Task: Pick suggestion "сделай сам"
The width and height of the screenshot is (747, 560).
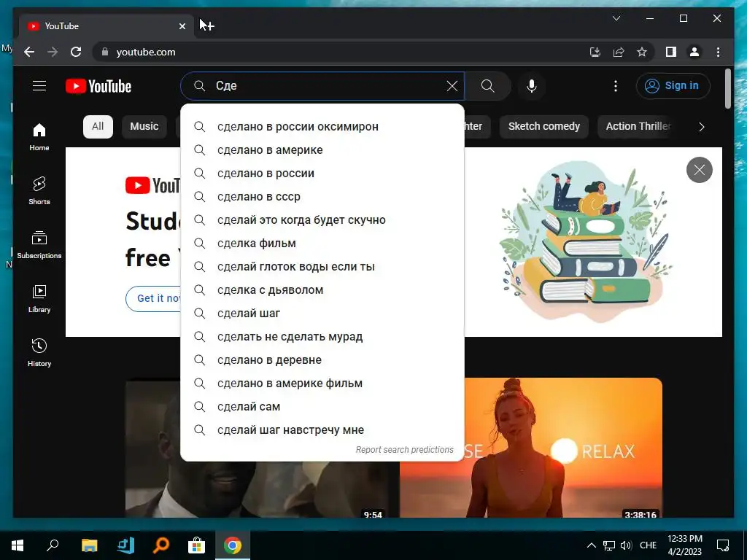Action: [322, 407]
